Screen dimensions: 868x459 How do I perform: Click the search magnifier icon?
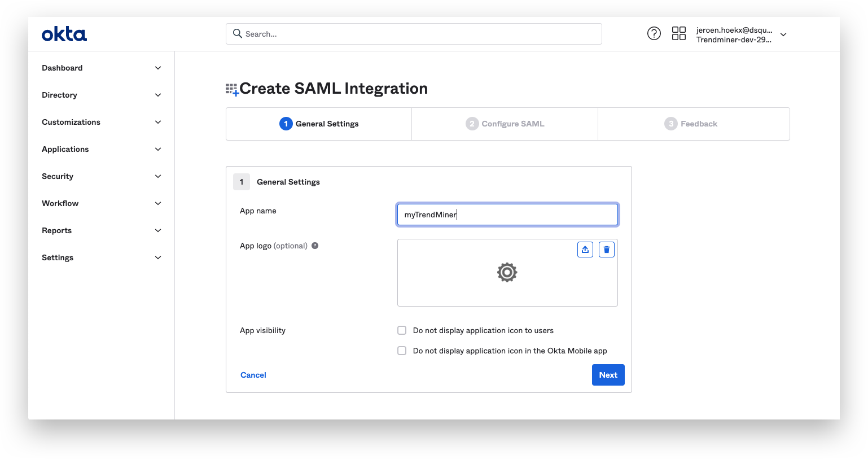click(x=237, y=33)
